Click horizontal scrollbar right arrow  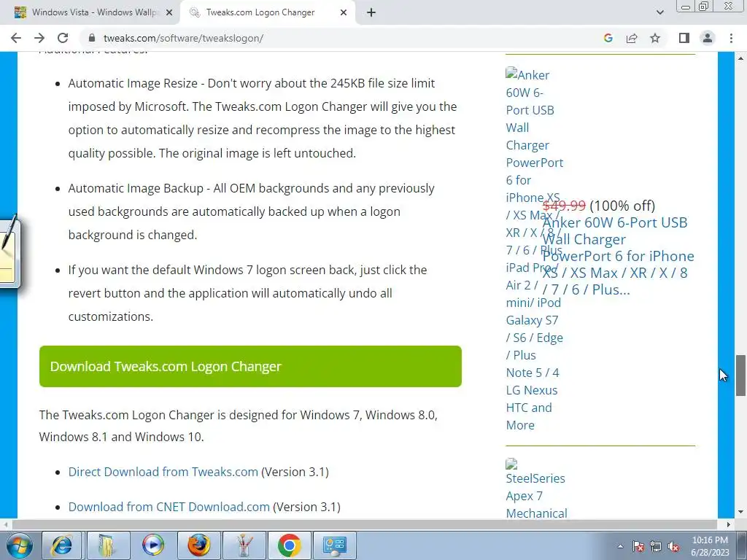pyautogui.click(x=729, y=524)
